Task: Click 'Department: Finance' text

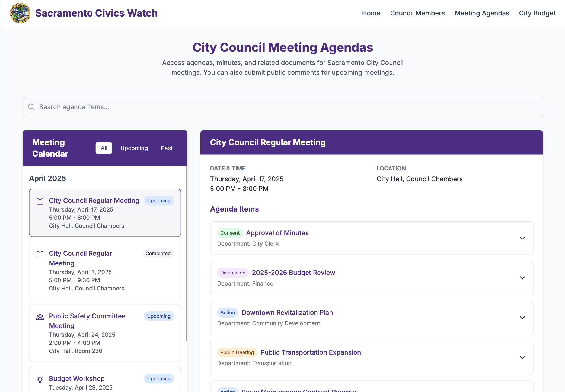Action: tap(245, 283)
